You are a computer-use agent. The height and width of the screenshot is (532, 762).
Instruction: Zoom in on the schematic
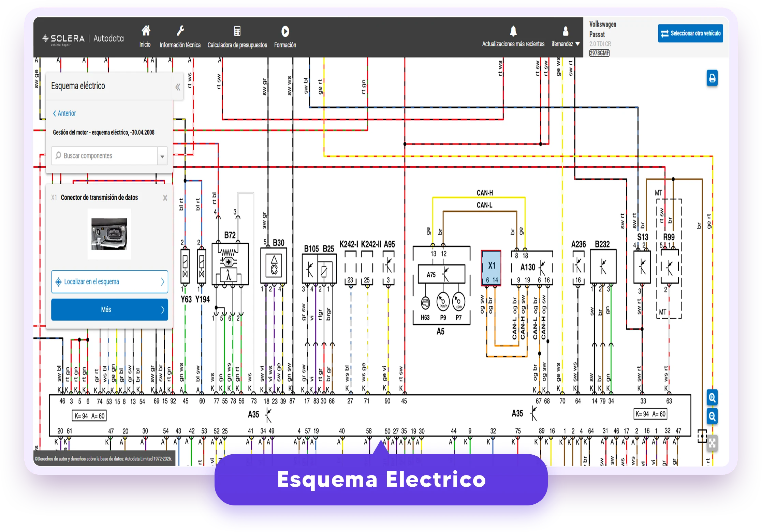pyautogui.click(x=712, y=397)
